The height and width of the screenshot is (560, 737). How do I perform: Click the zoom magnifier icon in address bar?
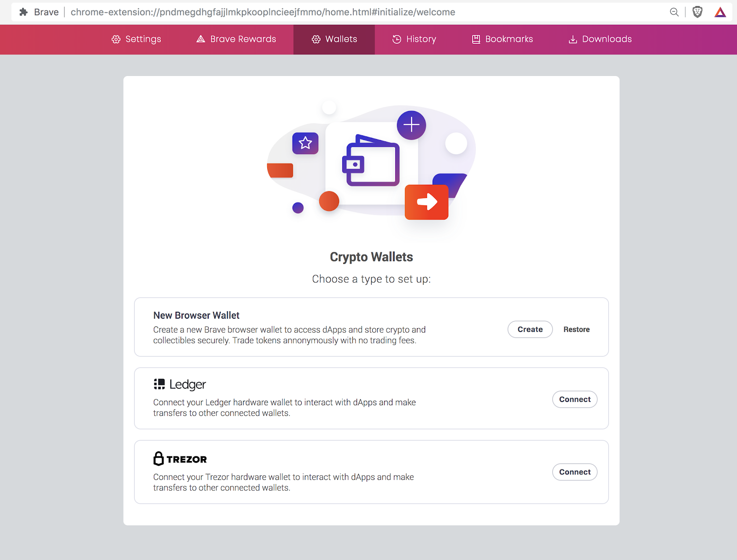(674, 12)
